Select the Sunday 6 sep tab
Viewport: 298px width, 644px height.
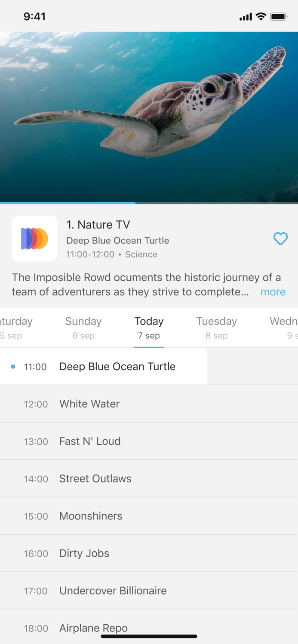tap(83, 328)
